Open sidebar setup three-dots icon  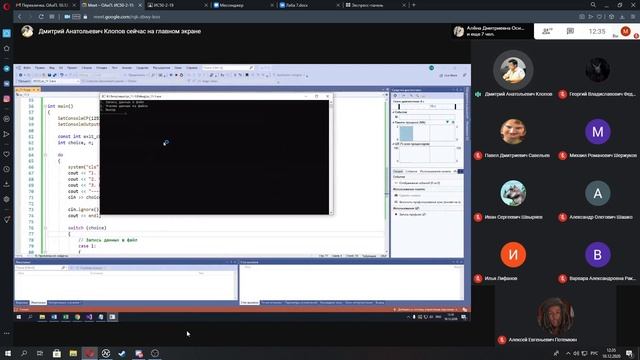click(7, 333)
